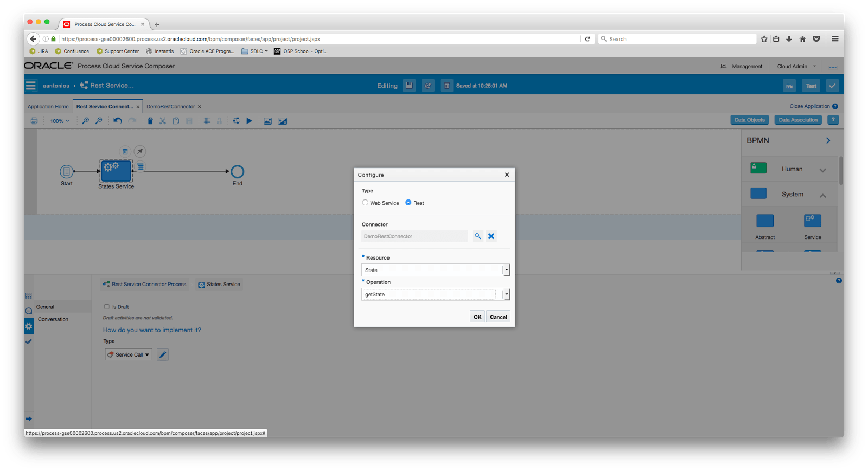The image size is (868, 471).
Task: Click the second image export icon
Action: pos(283,121)
